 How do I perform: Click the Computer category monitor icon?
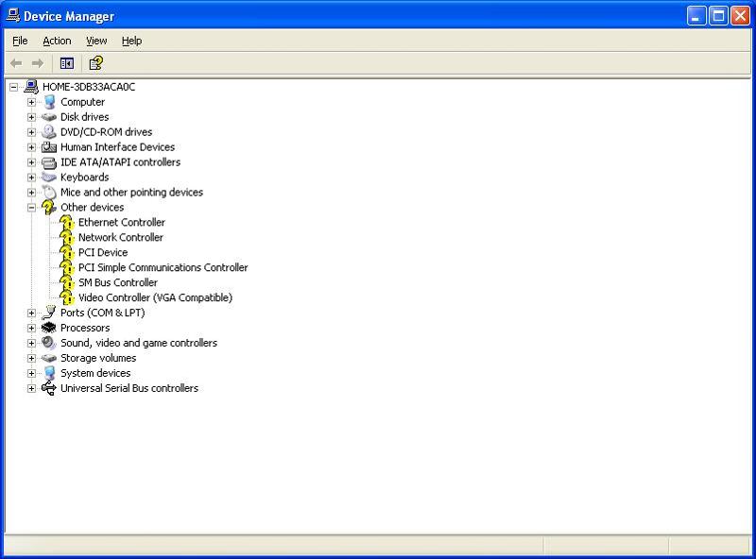coord(49,102)
